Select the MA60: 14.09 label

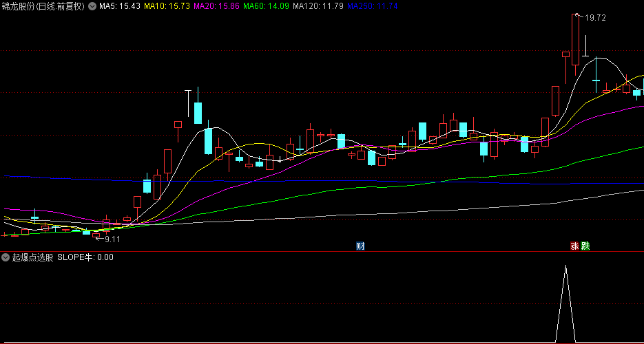tap(267, 7)
